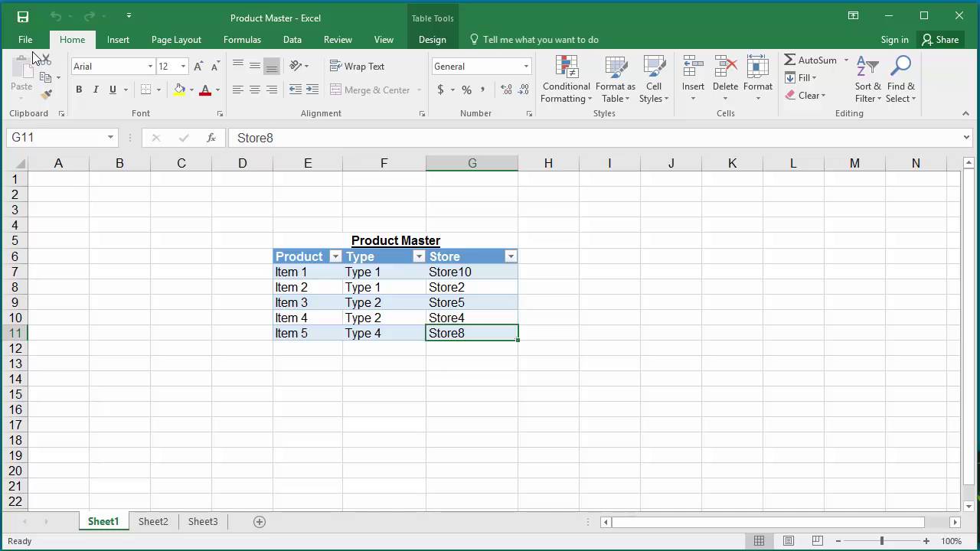Expand Name Box dropdown arrow

(110, 138)
